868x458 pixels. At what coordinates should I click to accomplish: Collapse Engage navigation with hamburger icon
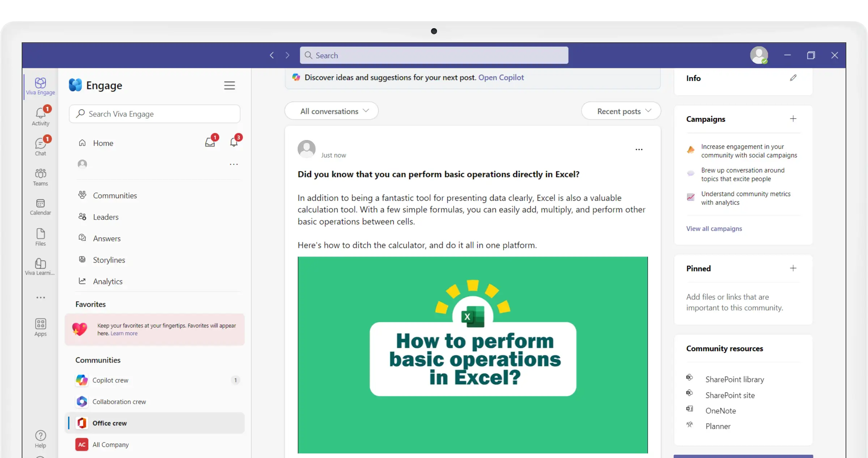[x=229, y=85]
